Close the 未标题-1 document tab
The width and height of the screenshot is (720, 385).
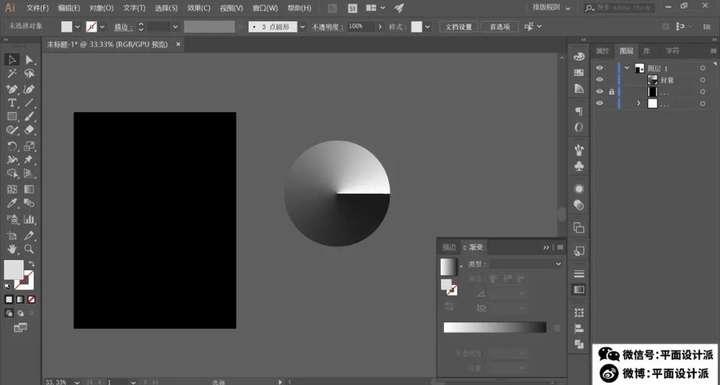(x=178, y=44)
